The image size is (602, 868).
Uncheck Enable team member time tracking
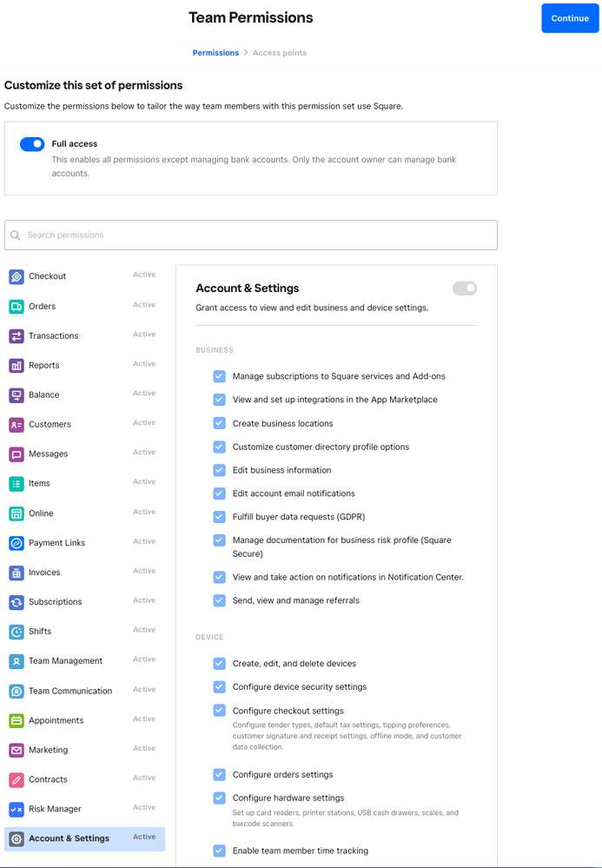tap(220, 851)
